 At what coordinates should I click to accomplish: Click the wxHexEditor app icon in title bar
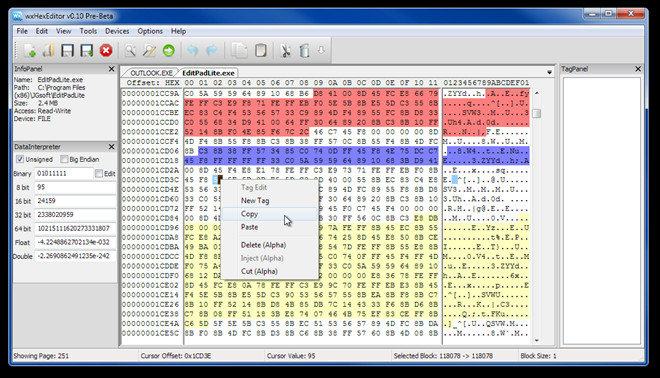click(17, 16)
